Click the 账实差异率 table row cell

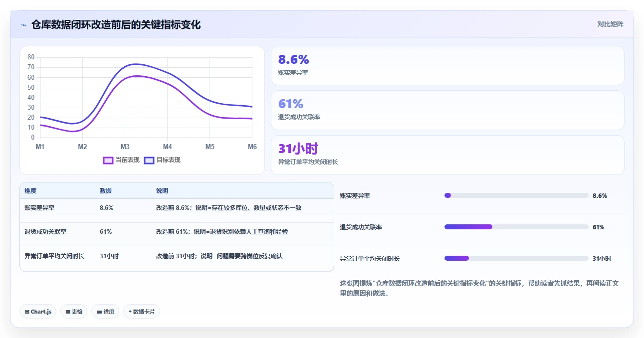(x=39, y=208)
